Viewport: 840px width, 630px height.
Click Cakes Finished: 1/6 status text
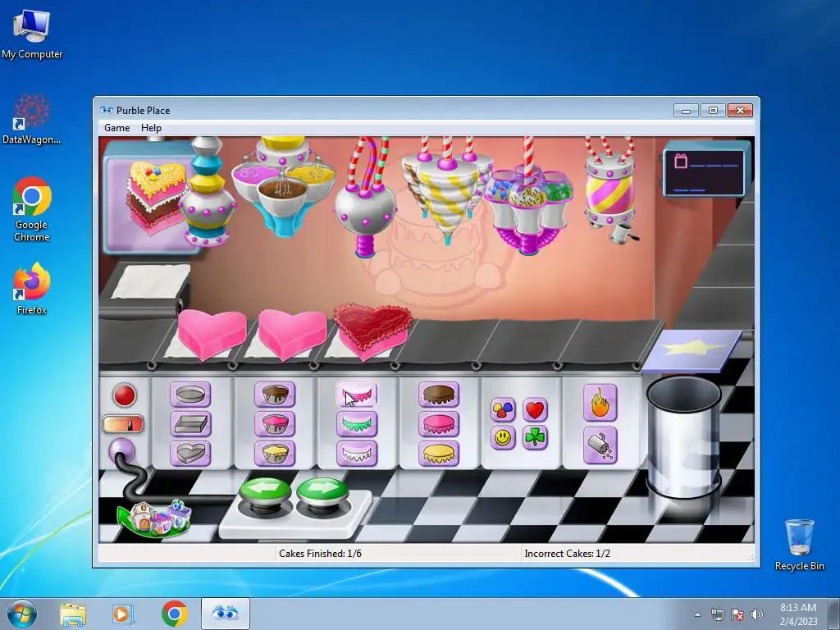320,554
